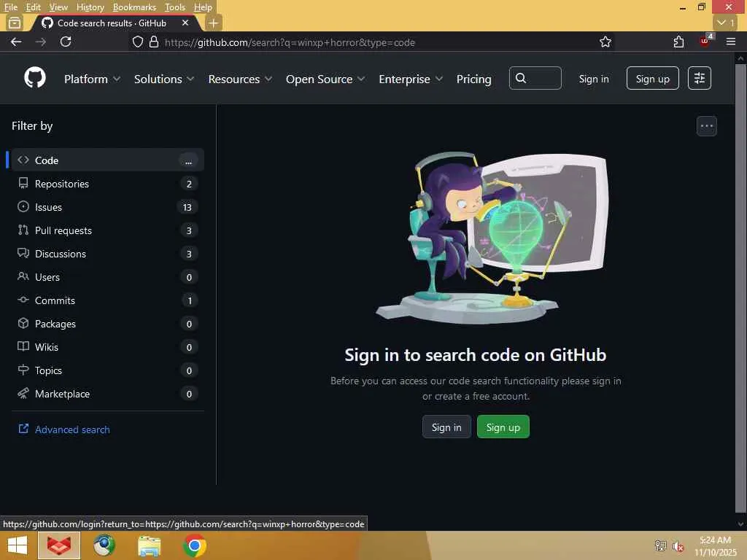
Task: Open the File menu
Action: click(x=10, y=7)
